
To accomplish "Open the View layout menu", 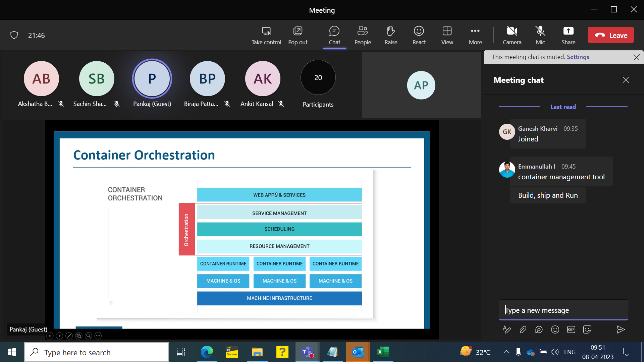I will click(x=447, y=35).
